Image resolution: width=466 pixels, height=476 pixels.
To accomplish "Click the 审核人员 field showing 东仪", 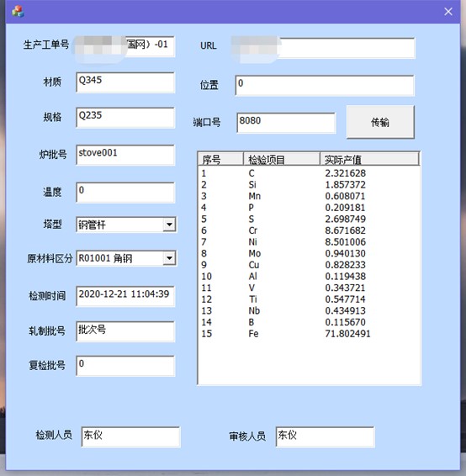I will click(x=326, y=436).
